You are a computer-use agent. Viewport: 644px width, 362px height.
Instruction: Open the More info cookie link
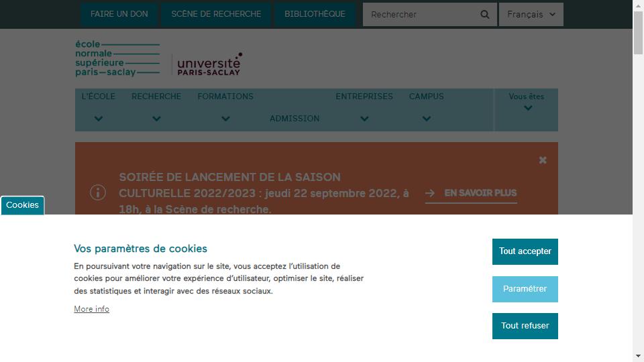pos(92,309)
